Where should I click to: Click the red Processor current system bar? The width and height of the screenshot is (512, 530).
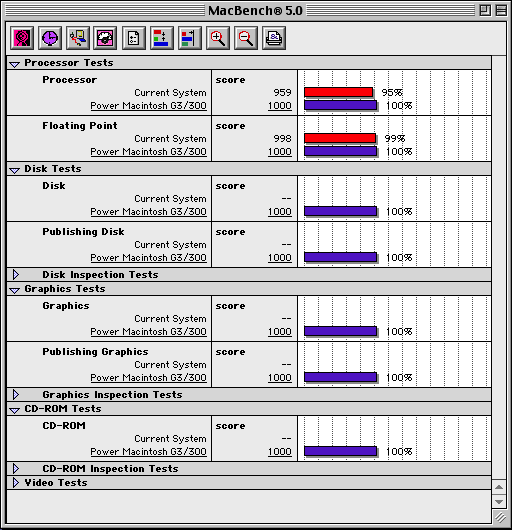339,92
